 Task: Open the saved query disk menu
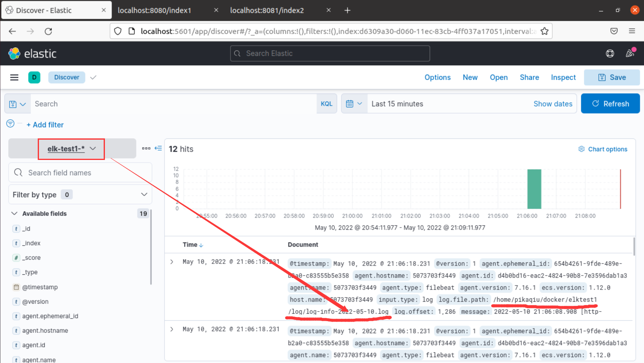click(x=17, y=104)
